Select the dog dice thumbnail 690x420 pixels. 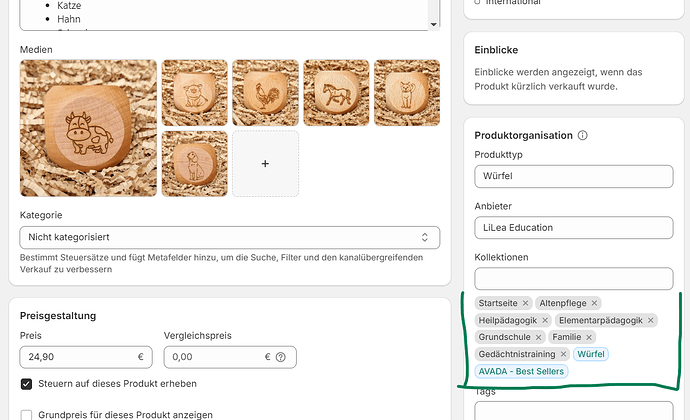click(195, 163)
